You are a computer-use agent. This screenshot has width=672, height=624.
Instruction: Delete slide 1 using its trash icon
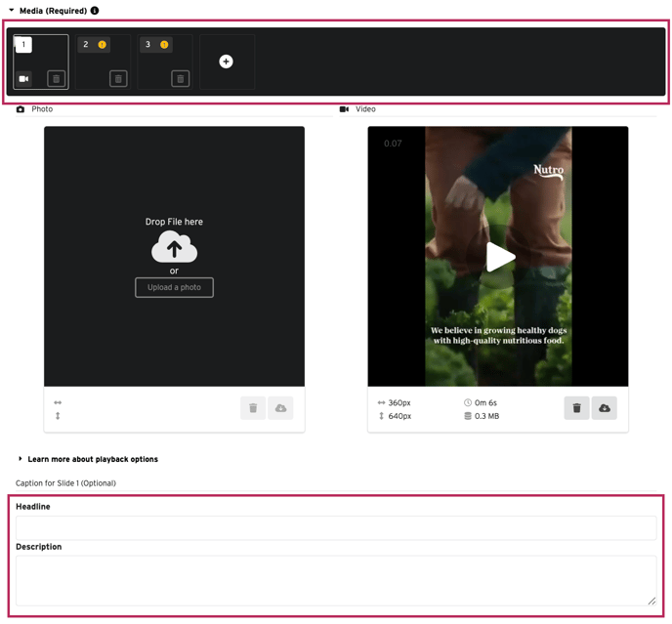pos(56,79)
